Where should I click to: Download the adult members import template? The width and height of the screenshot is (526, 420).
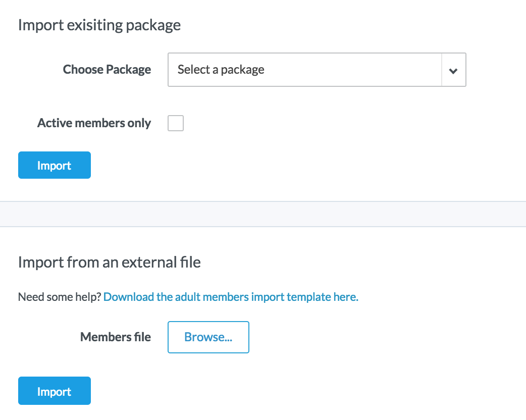click(x=230, y=297)
